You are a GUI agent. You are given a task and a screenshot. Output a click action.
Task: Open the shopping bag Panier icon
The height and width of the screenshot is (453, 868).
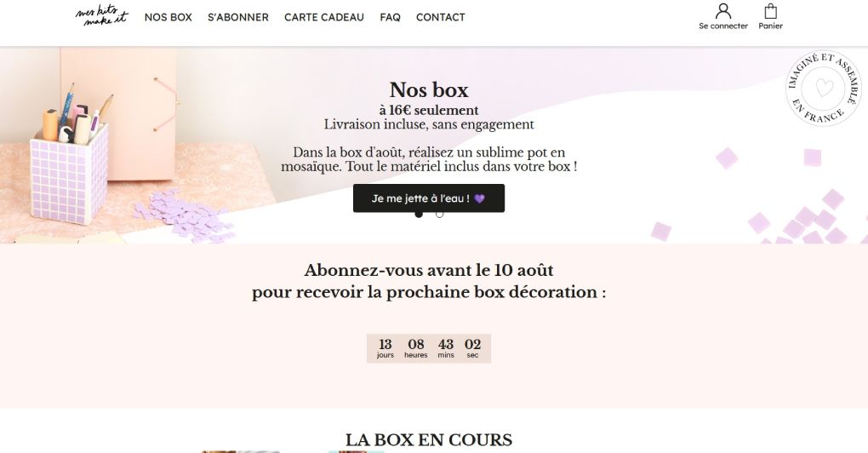pyautogui.click(x=771, y=11)
